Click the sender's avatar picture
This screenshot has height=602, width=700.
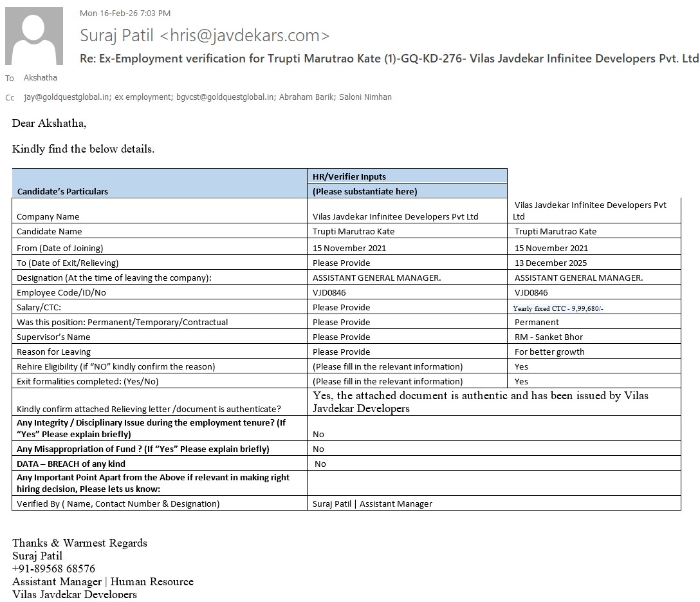pos(34,36)
